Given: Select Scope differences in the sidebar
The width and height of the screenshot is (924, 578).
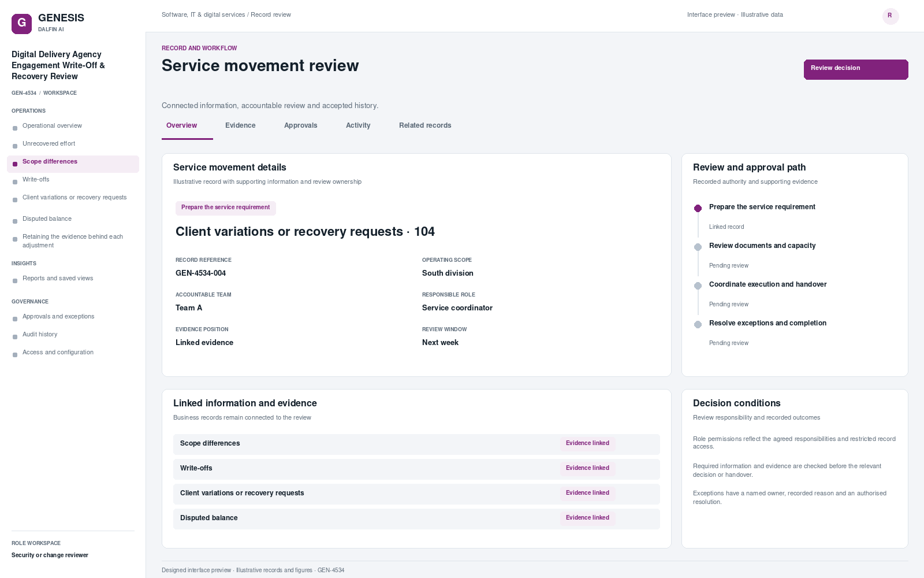Looking at the screenshot, I should click(73, 164).
